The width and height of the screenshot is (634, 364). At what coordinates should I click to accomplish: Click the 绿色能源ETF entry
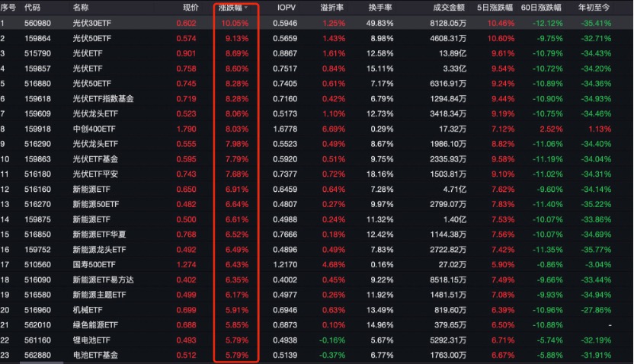click(94, 325)
